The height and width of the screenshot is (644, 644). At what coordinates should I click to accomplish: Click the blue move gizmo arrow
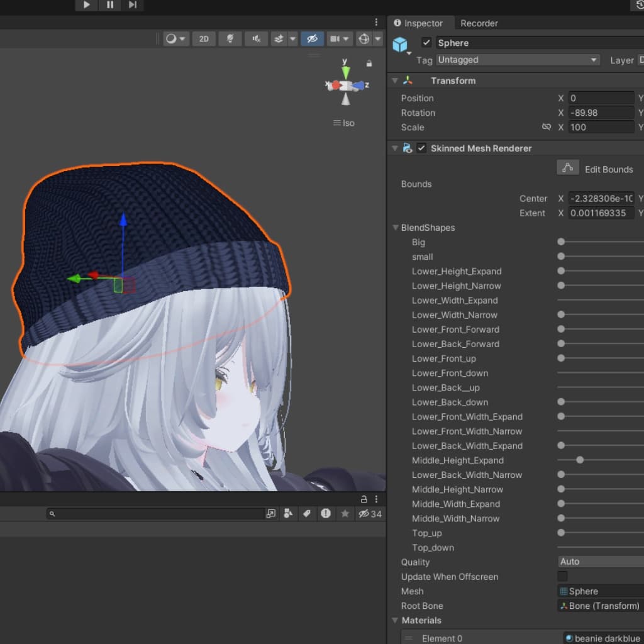tap(123, 219)
